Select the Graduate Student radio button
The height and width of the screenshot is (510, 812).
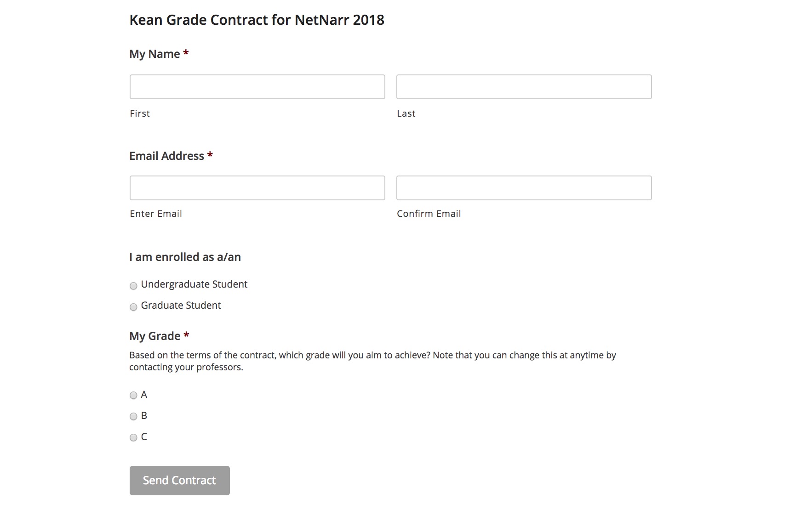(x=133, y=306)
